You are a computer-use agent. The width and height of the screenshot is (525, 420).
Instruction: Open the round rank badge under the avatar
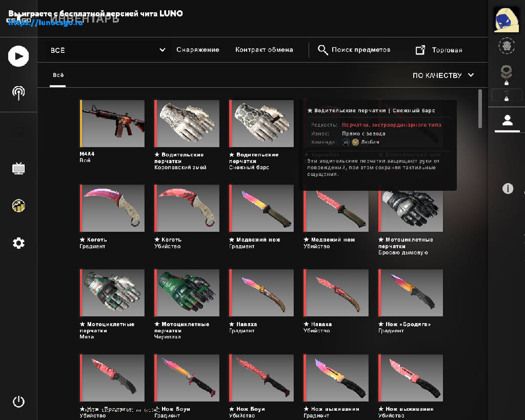(x=507, y=46)
